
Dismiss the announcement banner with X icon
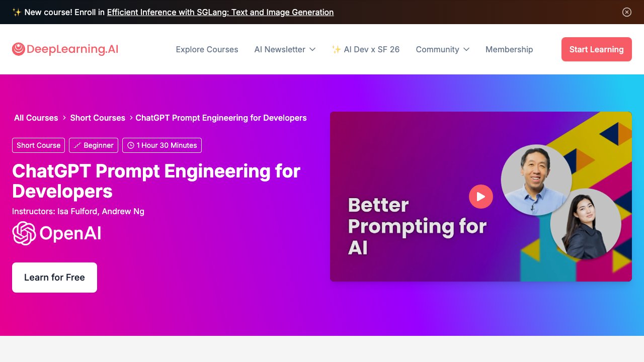[626, 12]
